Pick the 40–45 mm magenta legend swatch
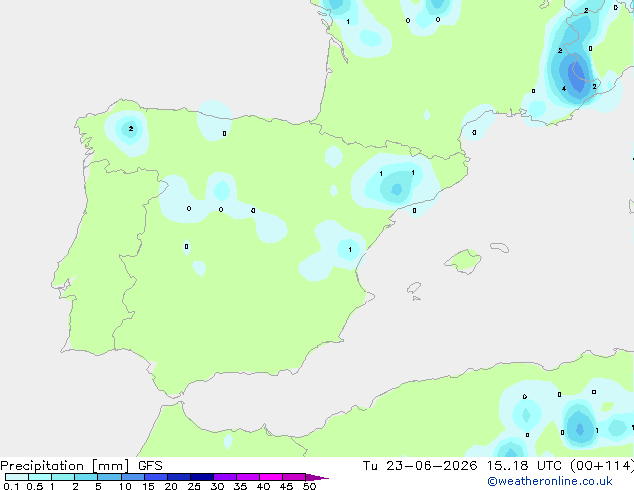Viewport: 634px width, 490px height. 271,477
